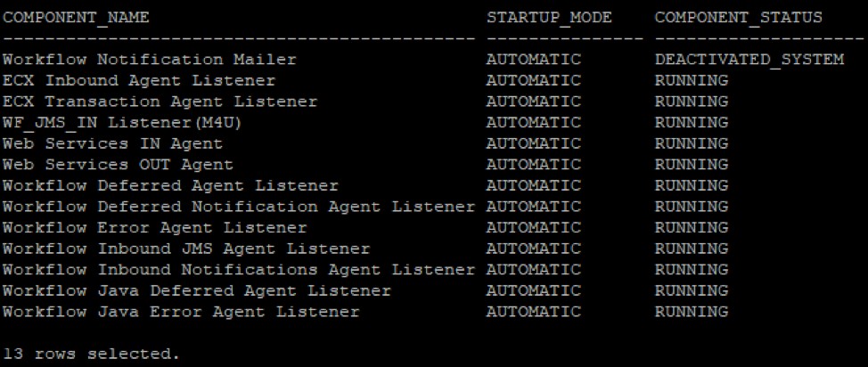Click the Workflow Java Deferred Agent Listener name
This screenshot has width=868, height=367.
[196, 290]
